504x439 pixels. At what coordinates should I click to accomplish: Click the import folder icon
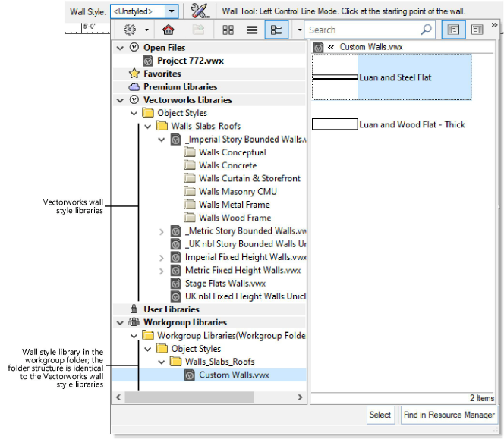click(x=198, y=30)
